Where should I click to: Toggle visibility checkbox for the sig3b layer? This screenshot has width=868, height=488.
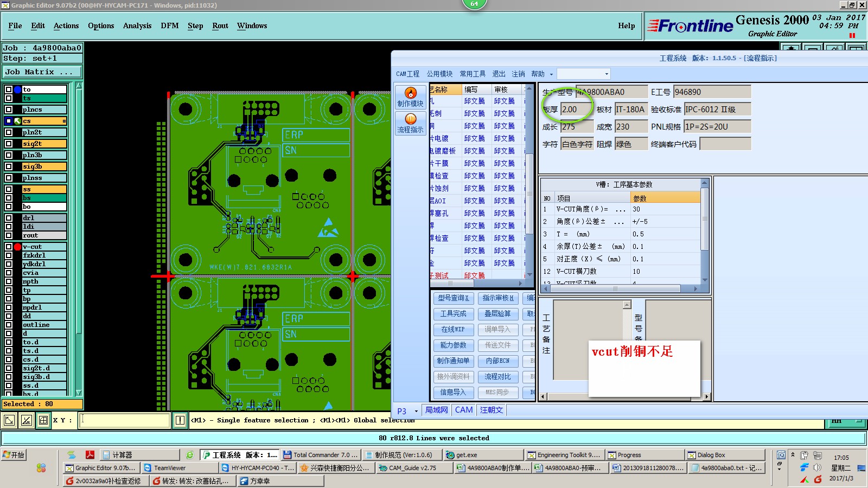pos(9,166)
